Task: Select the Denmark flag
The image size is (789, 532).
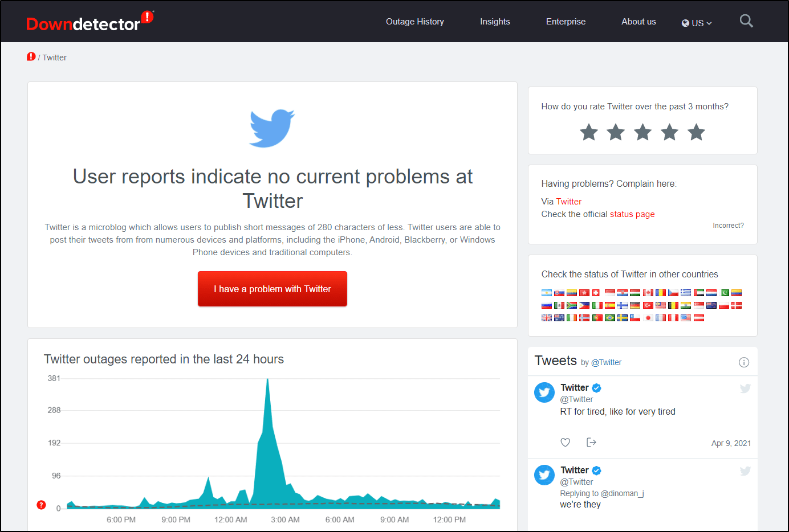Action: pos(737,305)
